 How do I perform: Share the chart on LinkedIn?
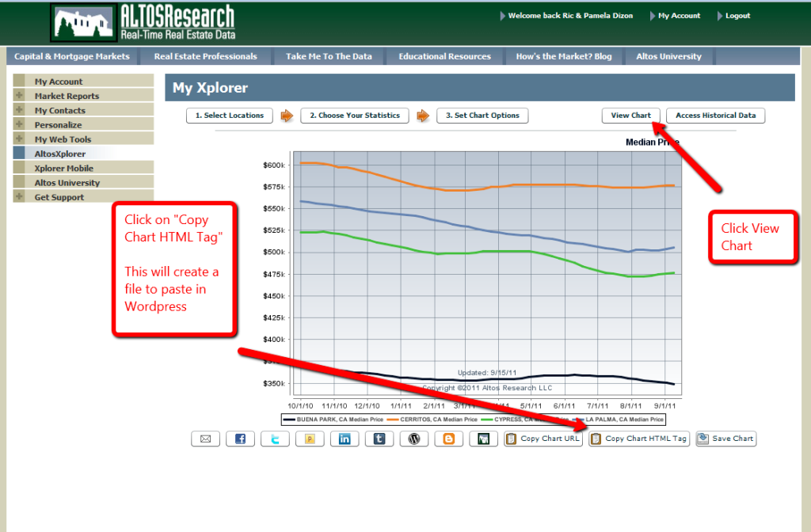(345, 438)
